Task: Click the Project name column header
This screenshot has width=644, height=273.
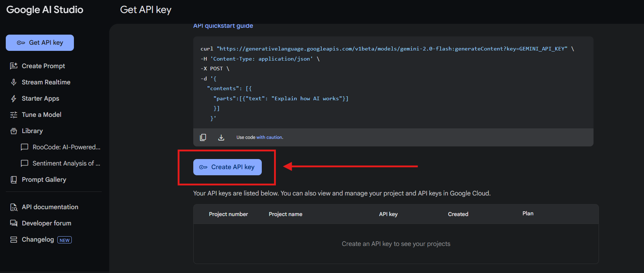Action: 286,214
